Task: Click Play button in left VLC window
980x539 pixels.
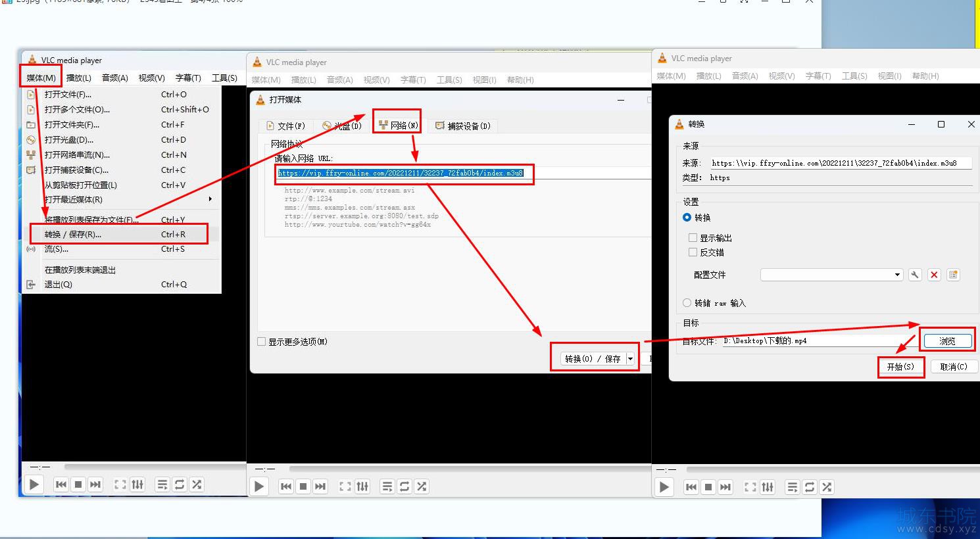Action: 34,485
